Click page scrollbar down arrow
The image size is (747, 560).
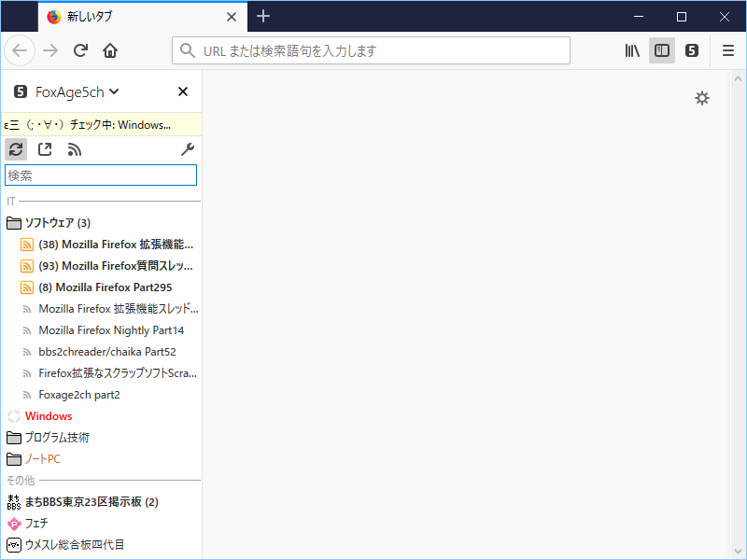(x=738, y=552)
